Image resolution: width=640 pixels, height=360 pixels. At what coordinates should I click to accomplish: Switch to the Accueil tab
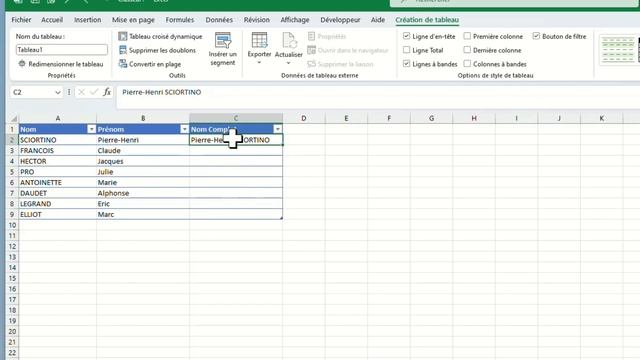[52, 20]
